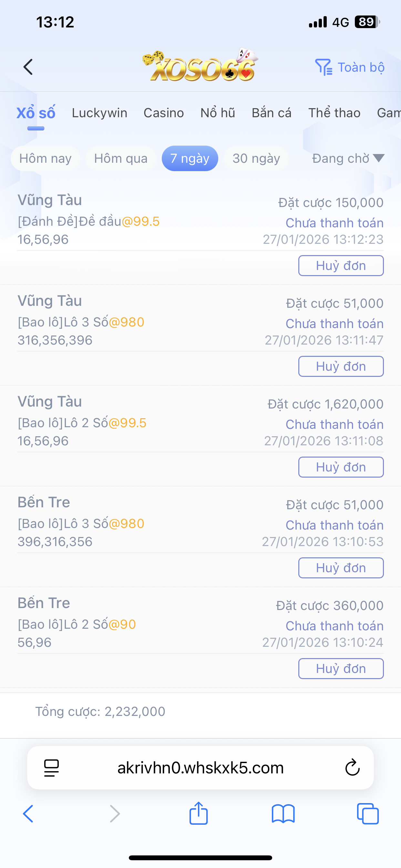The height and width of the screenshot is (868, 401).
Task: Expand the Đang chờ status dropdown
Action: [348, 158]
